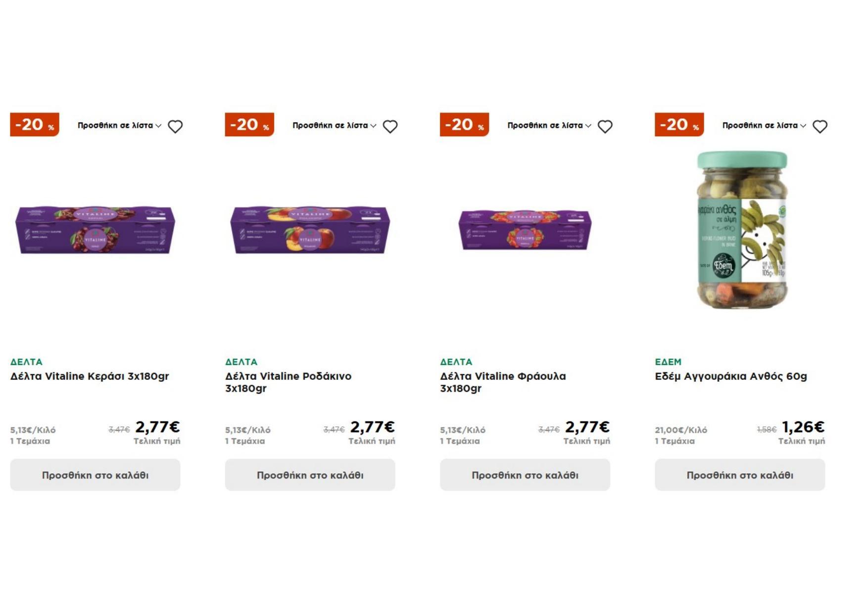Open the Vitaline Ροδάκινο product image
The height and width of the screenshot is (614, 868).
[310, 230]
